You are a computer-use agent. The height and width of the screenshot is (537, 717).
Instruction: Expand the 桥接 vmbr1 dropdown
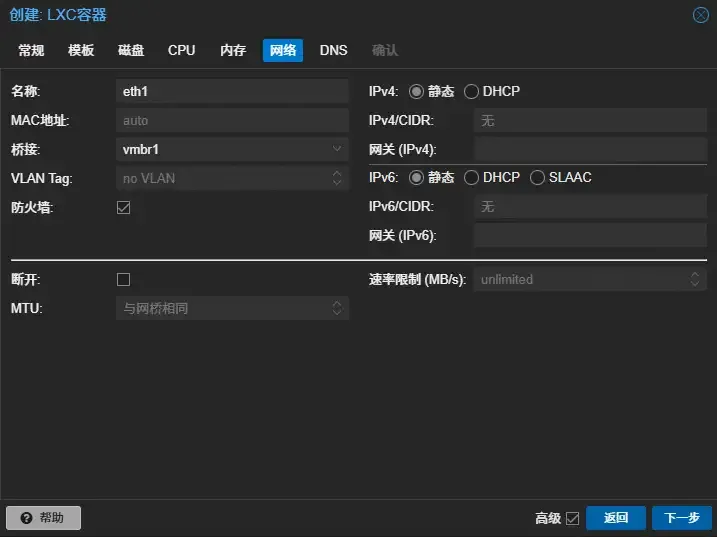pyautogui.click(x=337, y=149)
